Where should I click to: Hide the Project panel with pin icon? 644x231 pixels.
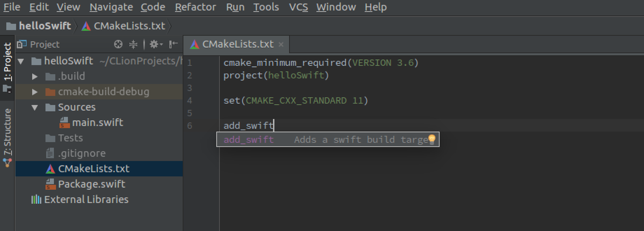(174, 44)
